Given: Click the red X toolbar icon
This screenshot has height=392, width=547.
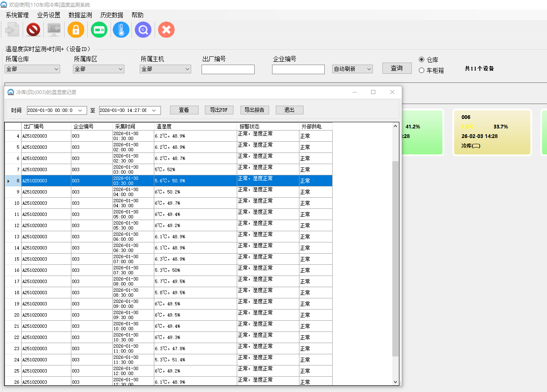Looking at the screenshot, I should click(x=166, y=30).
